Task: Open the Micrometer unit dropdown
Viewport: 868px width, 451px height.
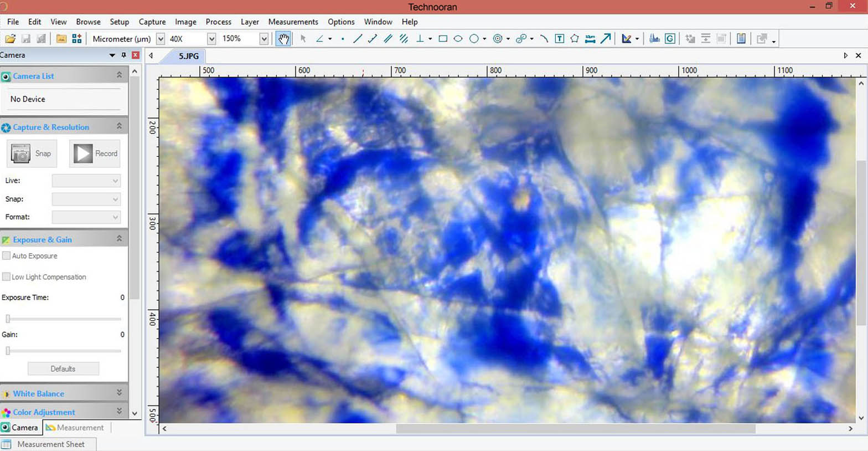Action: [x=161, y=39]
